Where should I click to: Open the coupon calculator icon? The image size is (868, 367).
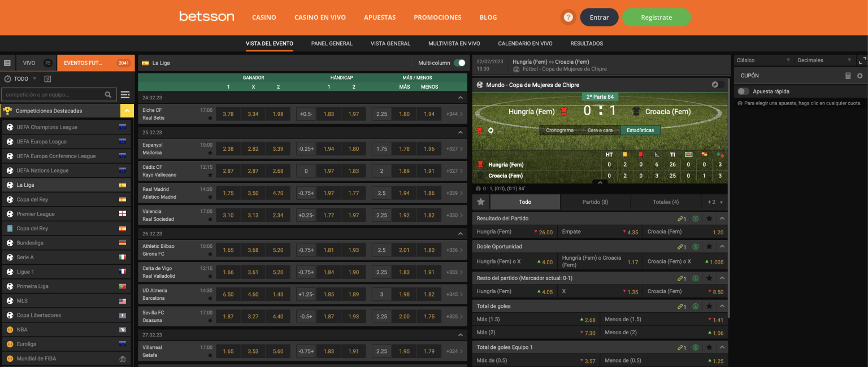pos(848,76)
